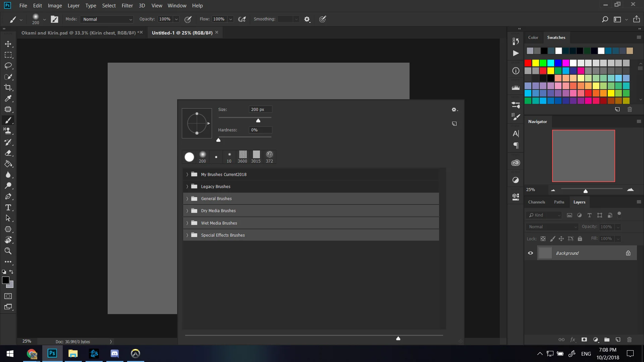Screen dimensions: 644x362
Task: Hide the Background layer
Action: pyautogui.click(x=531, y=253)
